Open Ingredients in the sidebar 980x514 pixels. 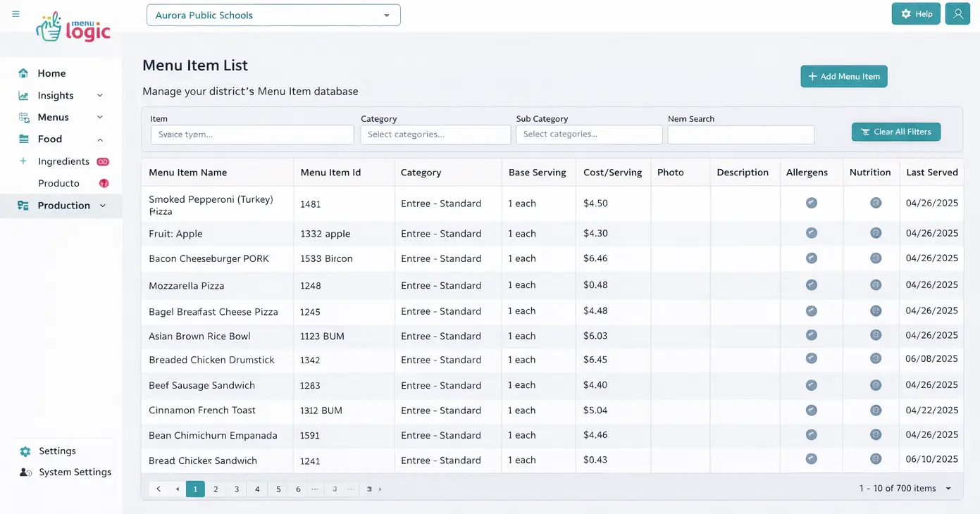(x=63, y=161)
